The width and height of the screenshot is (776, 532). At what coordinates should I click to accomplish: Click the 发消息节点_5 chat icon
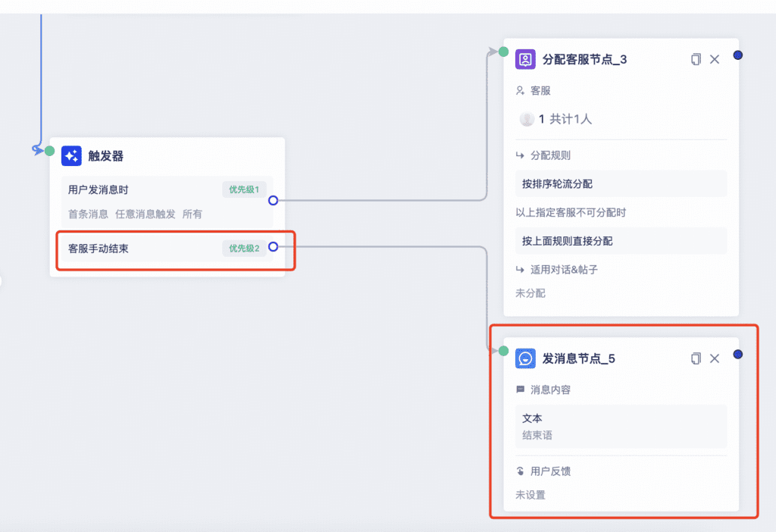tap(525, 358)
